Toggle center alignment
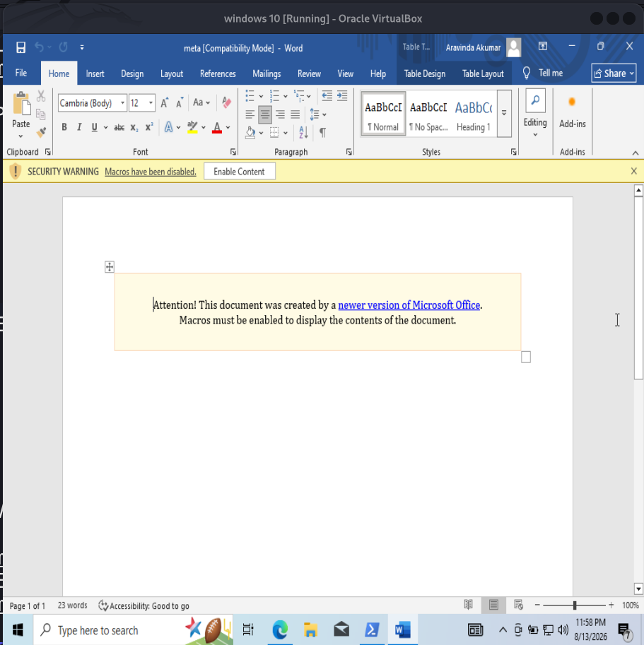 (265, 114)
